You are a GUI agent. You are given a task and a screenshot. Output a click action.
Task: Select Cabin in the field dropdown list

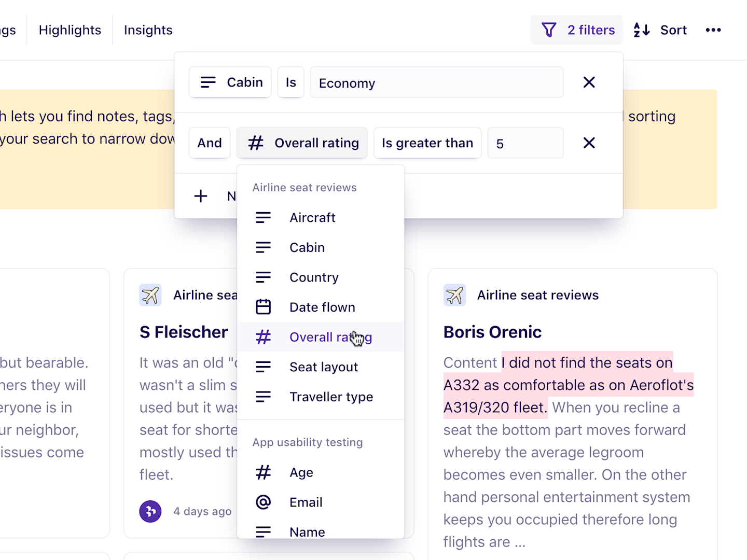[x=321, y=247]
